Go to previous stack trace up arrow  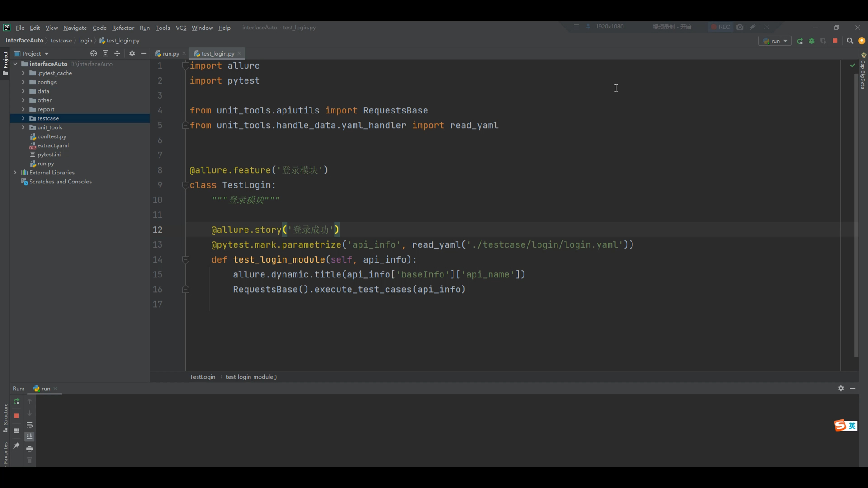[29, 401]
